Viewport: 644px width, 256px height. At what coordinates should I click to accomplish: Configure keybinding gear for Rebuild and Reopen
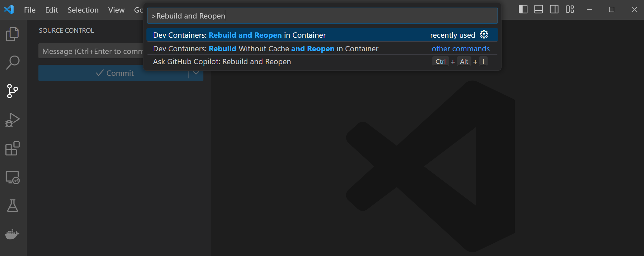484,34
